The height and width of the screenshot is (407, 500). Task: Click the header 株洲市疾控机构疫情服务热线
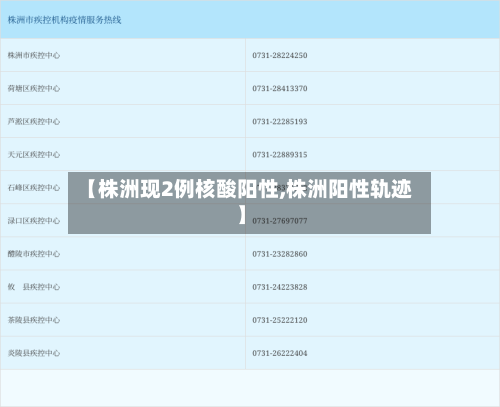click(x=64, y=20)
